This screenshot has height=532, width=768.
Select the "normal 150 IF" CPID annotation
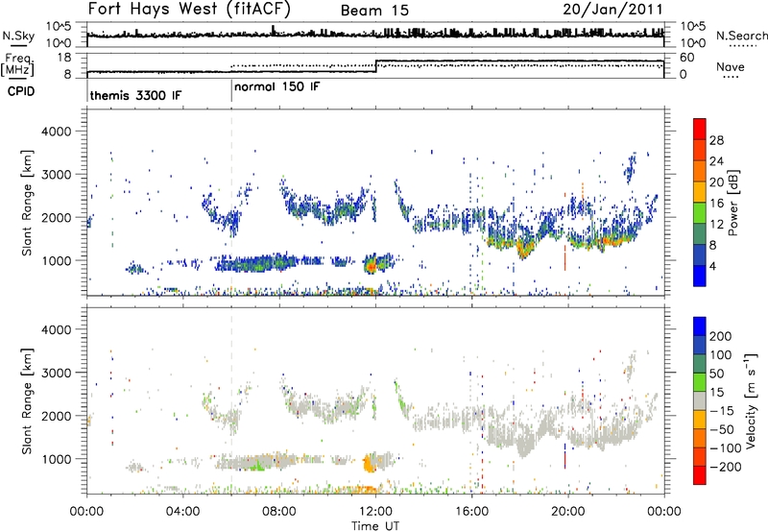pos(277,87)
